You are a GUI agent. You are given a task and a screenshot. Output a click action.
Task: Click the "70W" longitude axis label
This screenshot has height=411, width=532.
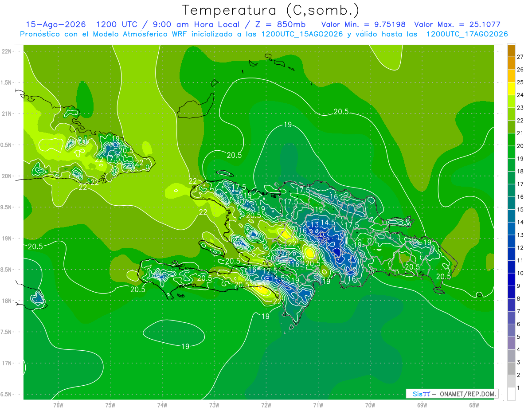(370, 405)
